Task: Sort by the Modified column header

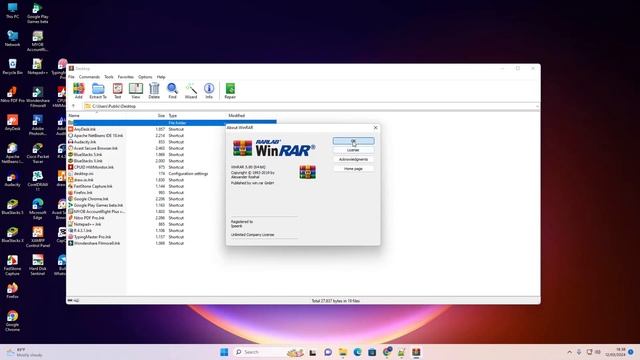Action: pyautogui.click(x=237, y=116)
